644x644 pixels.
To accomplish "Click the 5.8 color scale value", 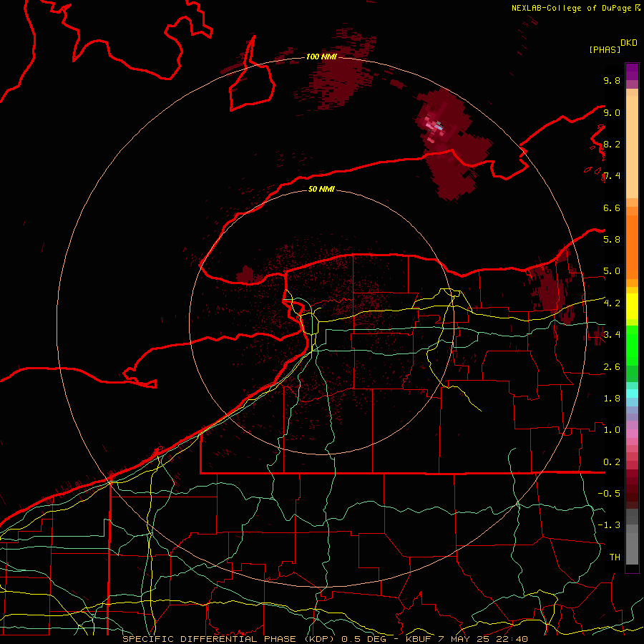I will pyautogui.click(x=612, y=239).
